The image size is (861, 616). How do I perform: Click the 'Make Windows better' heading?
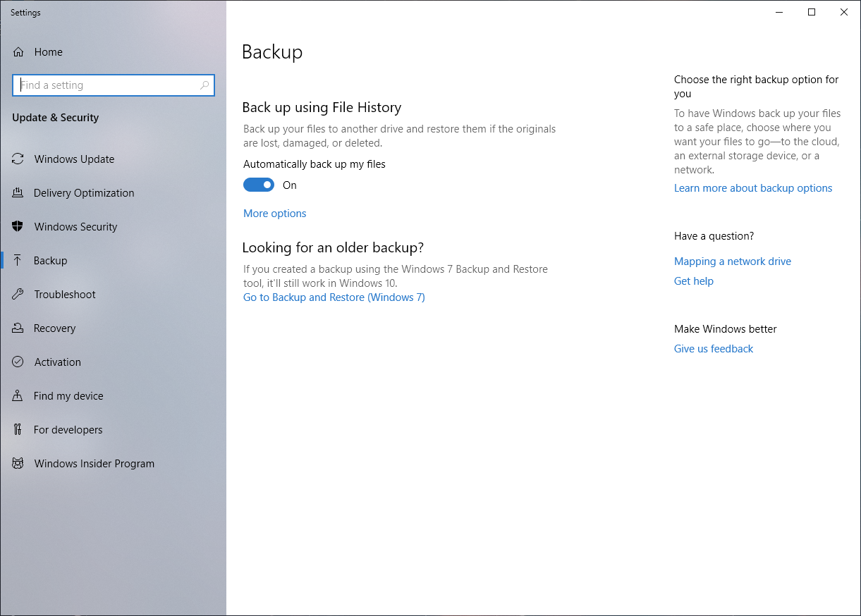[x=726, y=329]
